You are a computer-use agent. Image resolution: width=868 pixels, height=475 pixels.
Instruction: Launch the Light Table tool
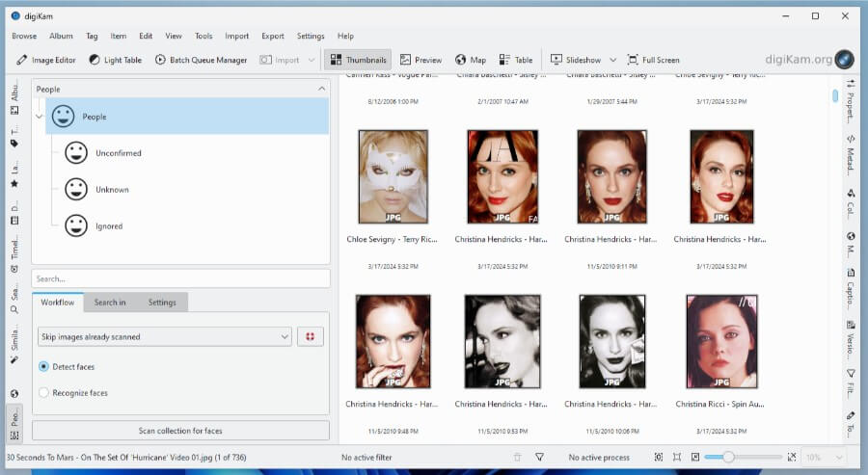coord(115,60)
